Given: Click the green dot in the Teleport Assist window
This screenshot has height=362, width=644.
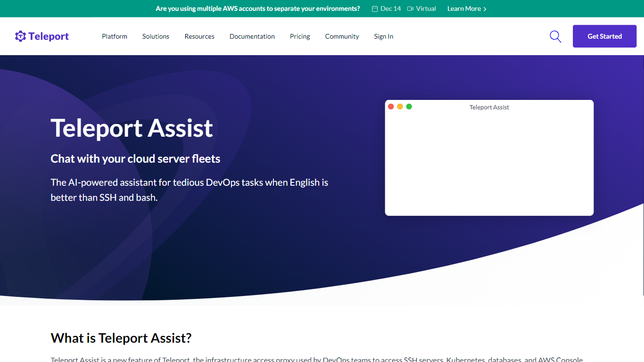Looking at the screenshot, I should click(409, 107).
